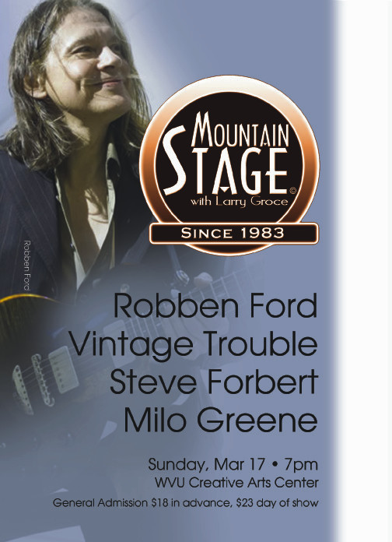Click the 'Vintage Trouble' artist name

point(194,345)
